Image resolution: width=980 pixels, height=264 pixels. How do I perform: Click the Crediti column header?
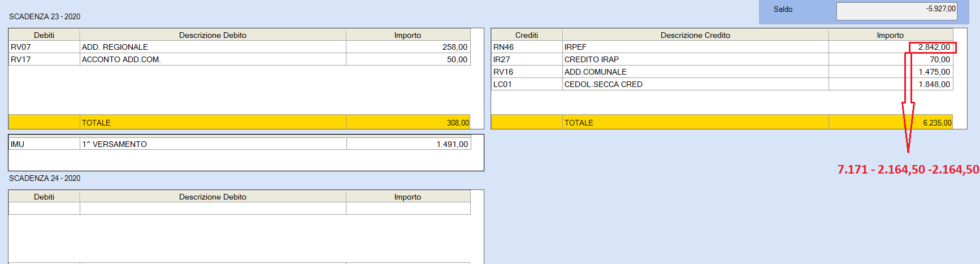pyautogui.click(x=527, y=35)
